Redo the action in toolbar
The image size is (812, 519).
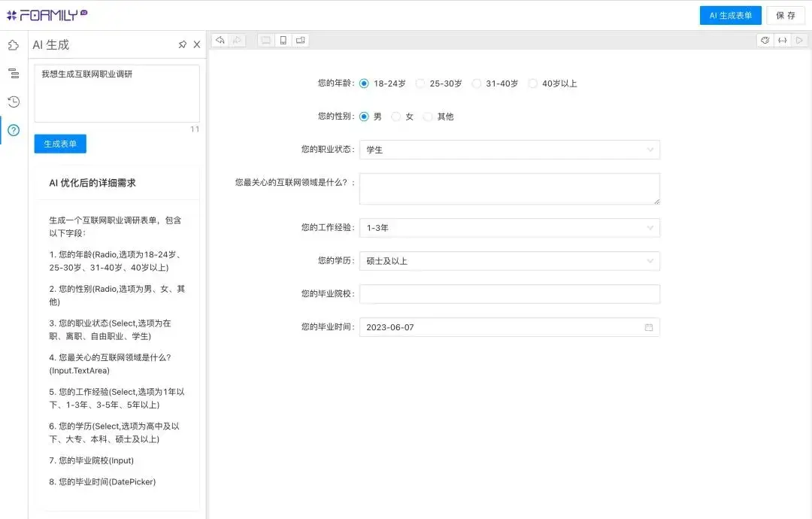(237, 40)
